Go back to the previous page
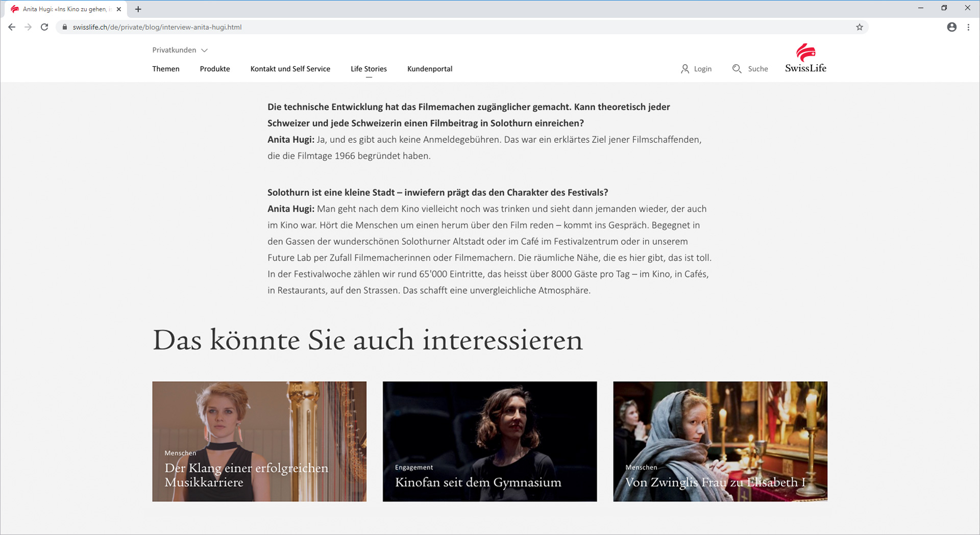Screen dimensions: 980x535 pos(12,27)
